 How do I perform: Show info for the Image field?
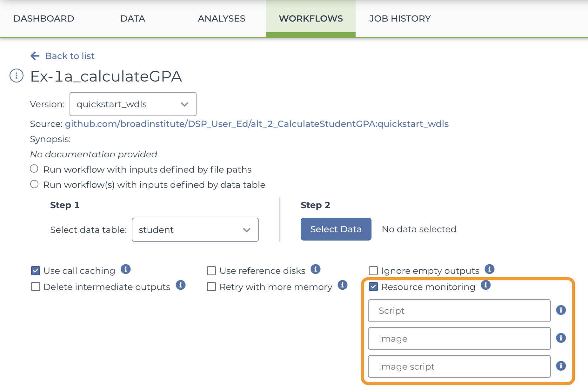561,338
